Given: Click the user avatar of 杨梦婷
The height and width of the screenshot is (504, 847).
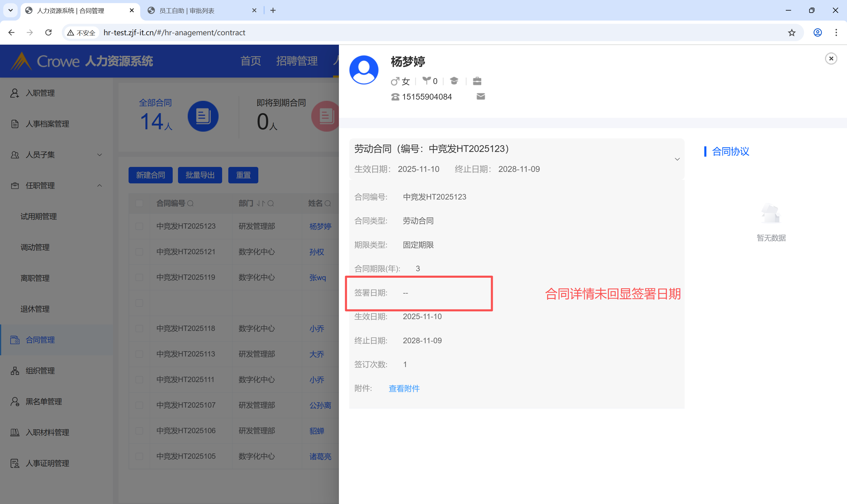Looking at the screenshot, I should tap(364, 70).
